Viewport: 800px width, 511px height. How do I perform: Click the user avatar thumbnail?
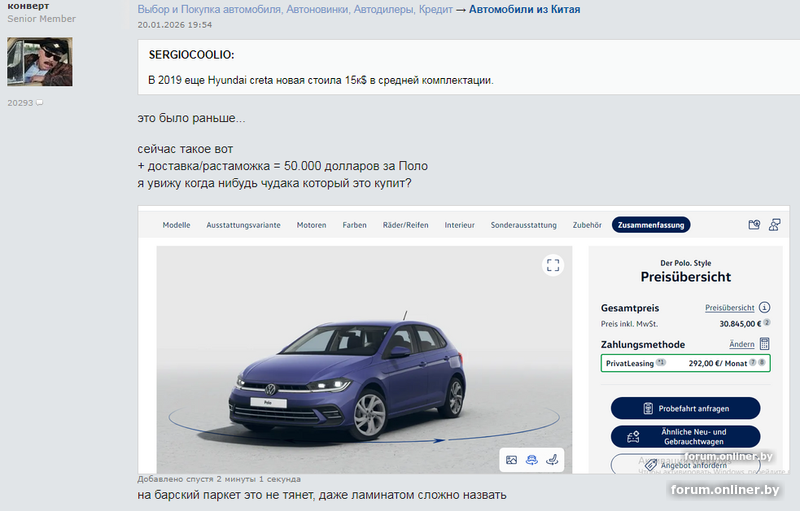coord(40,62)
